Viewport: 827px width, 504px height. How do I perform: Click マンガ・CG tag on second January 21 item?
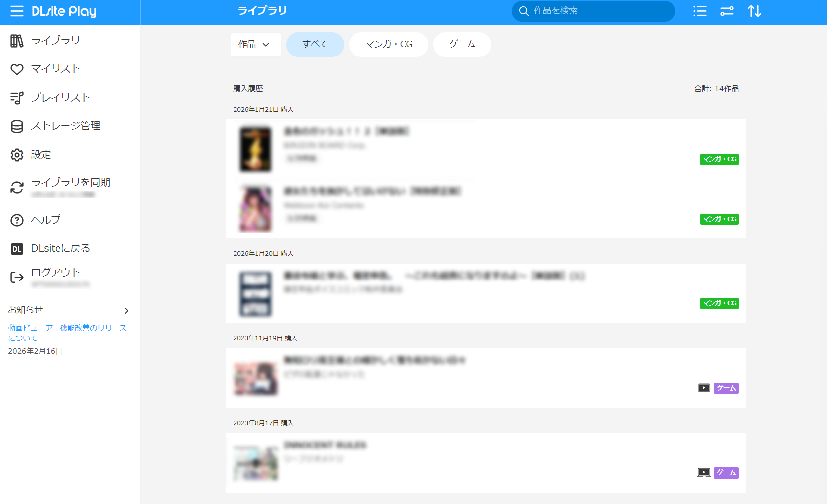pos(719,219)
